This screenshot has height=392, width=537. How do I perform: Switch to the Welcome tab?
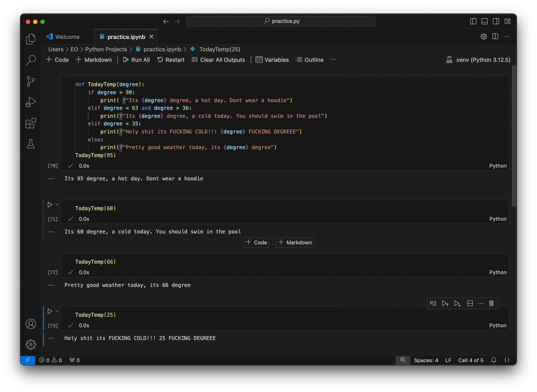(x=67, y=36)
